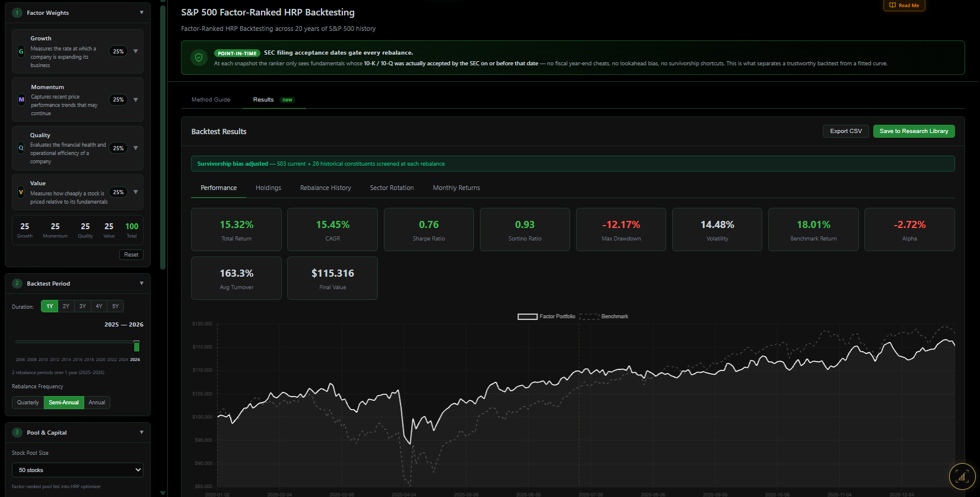Viewport: 980px width, 497px height.
Task: Click the 2026 year label under slider
Action: tap(135, 359)
